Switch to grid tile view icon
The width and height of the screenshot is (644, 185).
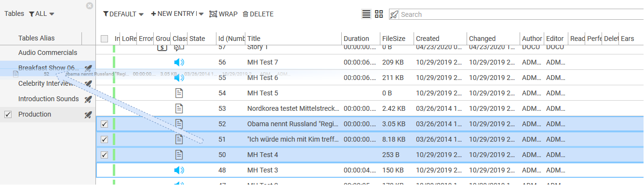click(x=379, y=14)
